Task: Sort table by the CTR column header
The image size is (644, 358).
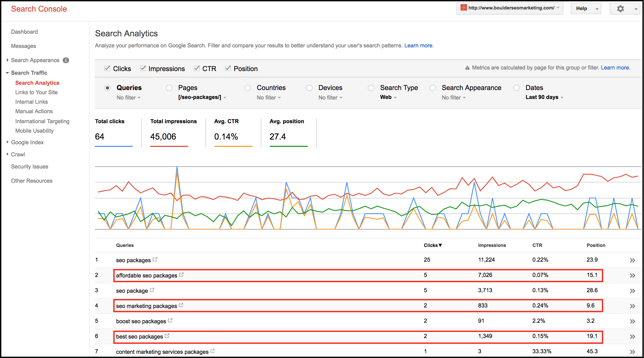Action: tap(537, 245)
